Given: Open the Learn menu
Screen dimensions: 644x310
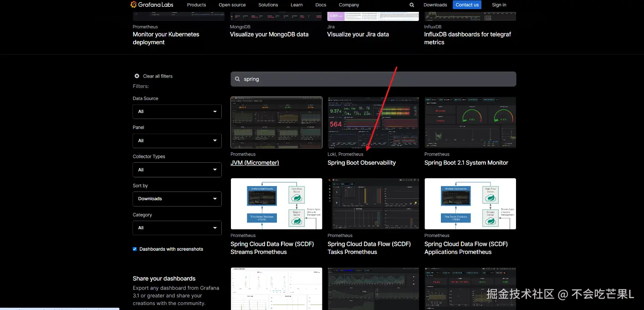Looking at the screenshot, I should click(x=296, y=5).
